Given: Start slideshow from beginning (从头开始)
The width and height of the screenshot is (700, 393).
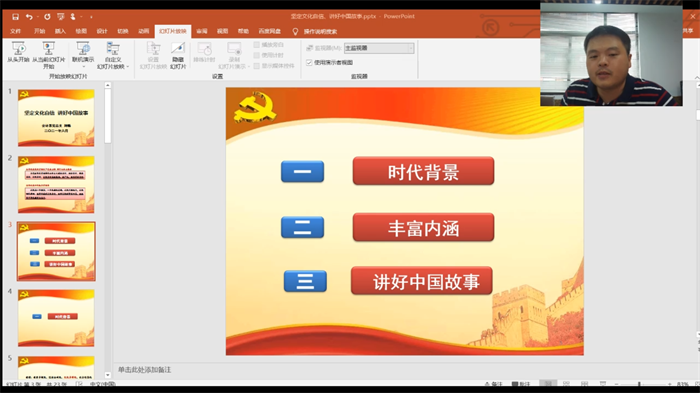Looking at the screenshot, I should pyautogui.click(x=18, y=52).
